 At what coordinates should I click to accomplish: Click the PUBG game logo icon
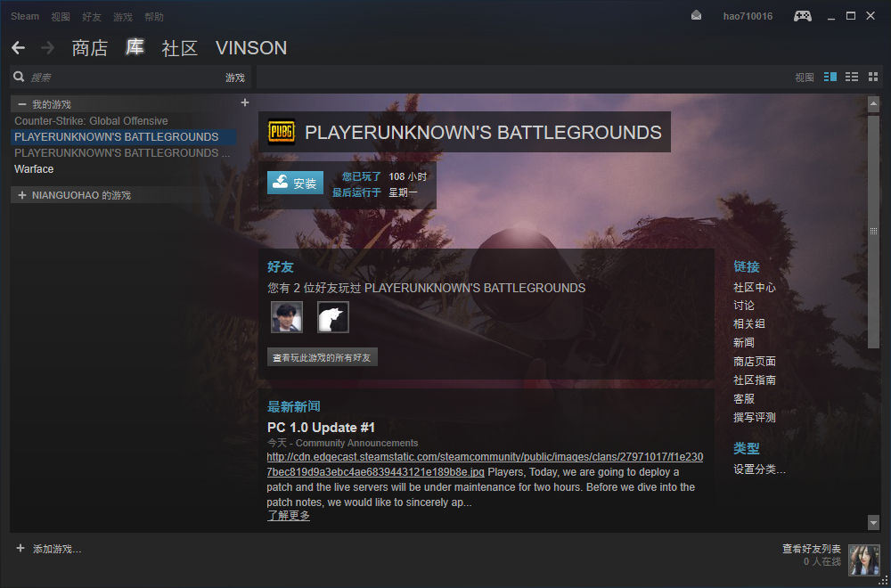tap(282, 132)
